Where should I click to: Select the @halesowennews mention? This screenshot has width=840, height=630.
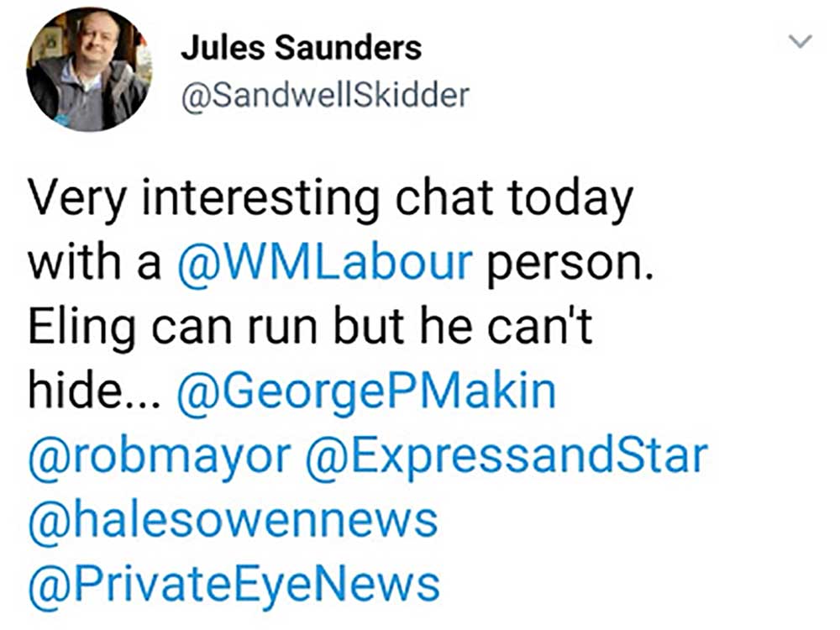(x=234, y=520)
